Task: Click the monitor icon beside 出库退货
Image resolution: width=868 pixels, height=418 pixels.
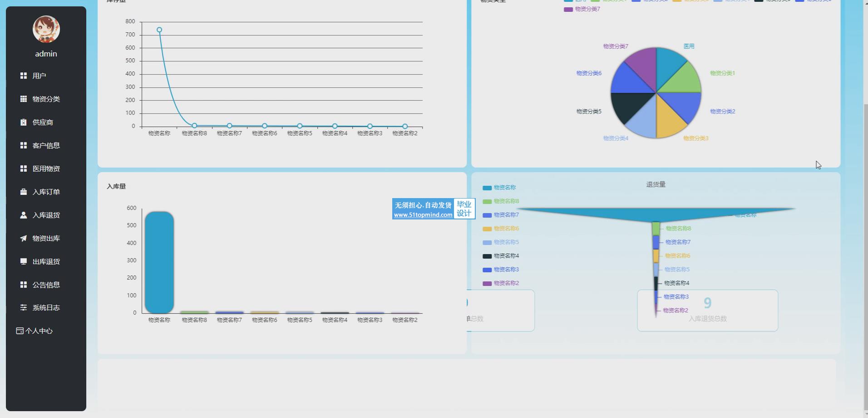Action: (x=24, y=261)
